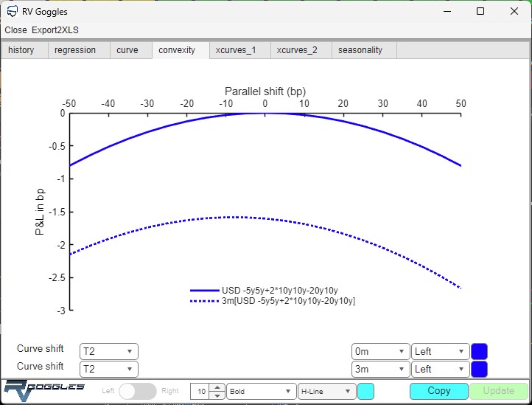Screen dimensions: 532x405
Task: Open the H-Line dropdown
Action: (326, 392)
